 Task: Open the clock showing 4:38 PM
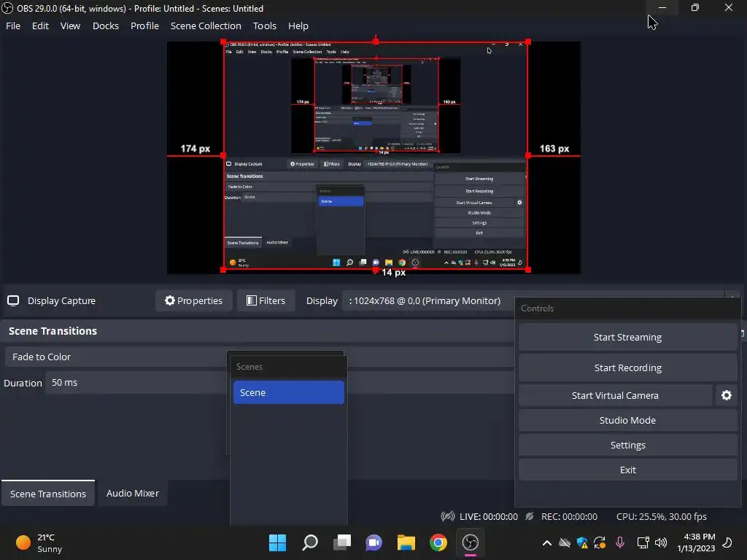coord(696,542)
